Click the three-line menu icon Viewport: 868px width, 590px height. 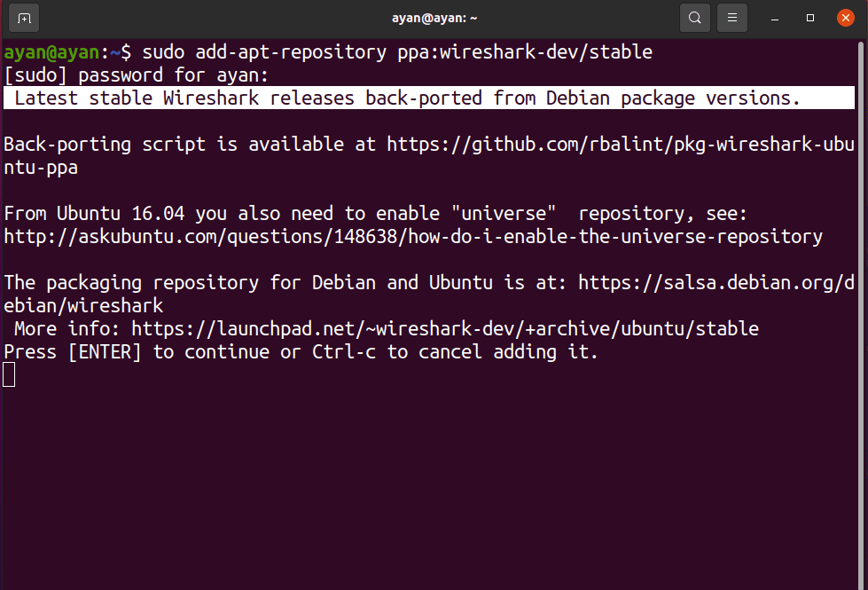(x=731, y=17)
